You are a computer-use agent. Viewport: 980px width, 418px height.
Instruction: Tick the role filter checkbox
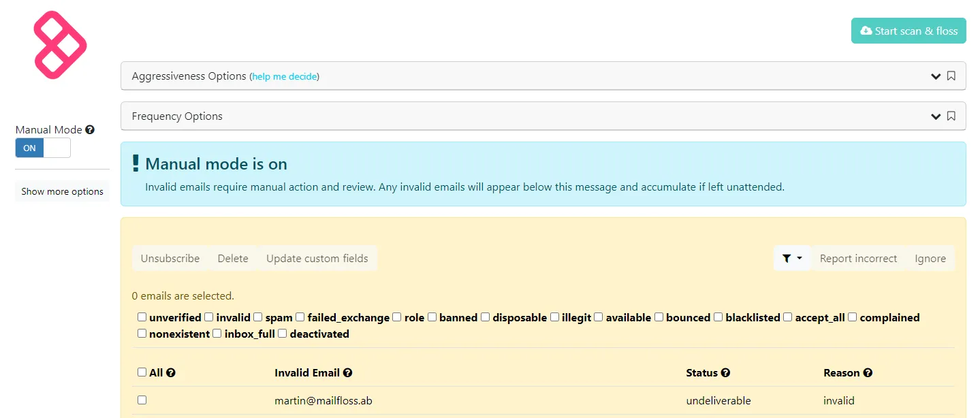click(396, 317)
